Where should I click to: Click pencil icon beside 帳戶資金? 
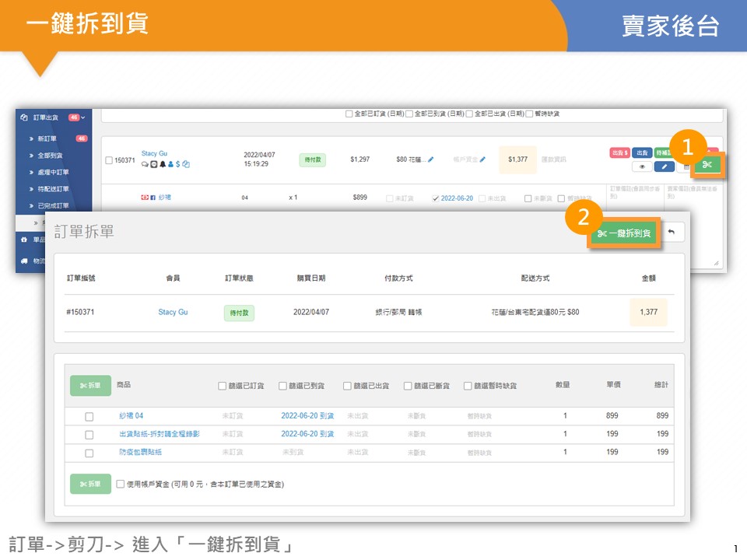coord(482,159)
